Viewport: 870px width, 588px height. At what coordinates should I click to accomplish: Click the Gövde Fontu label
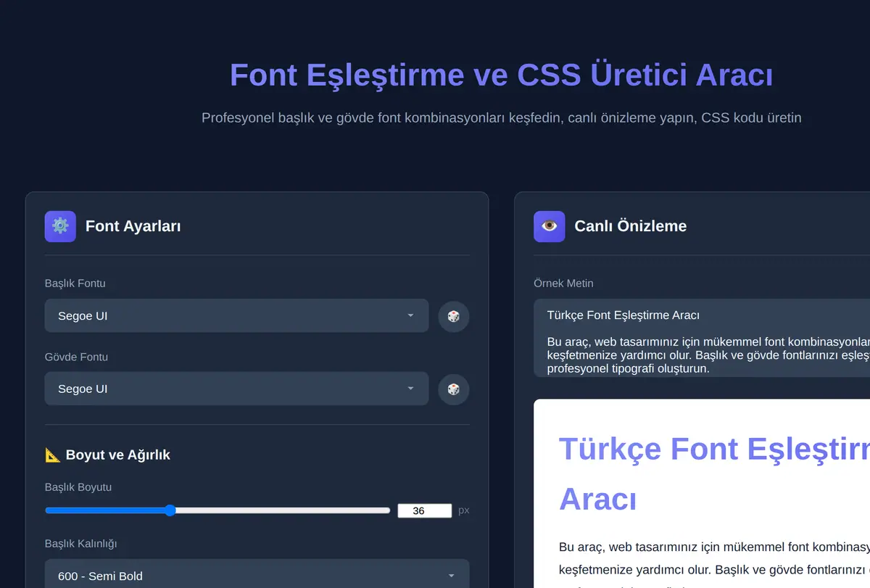pos(76,357)
